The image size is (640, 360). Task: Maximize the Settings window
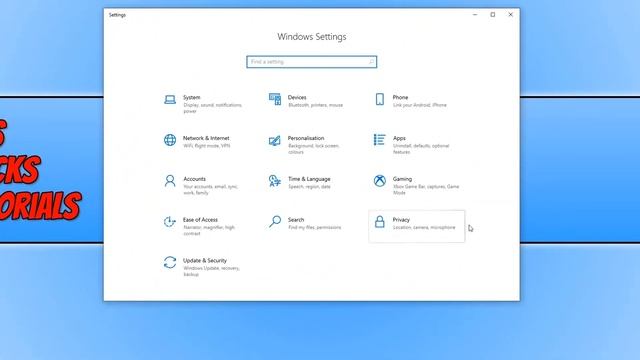click(493, 15)
